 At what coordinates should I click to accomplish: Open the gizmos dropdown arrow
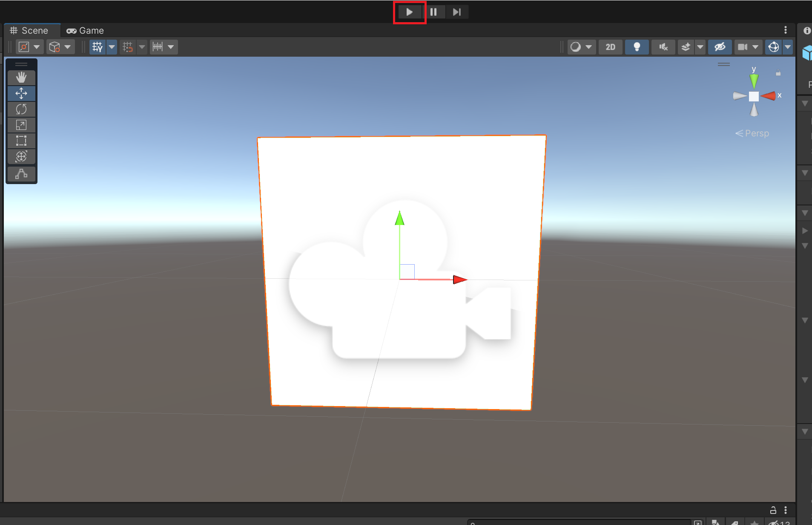(789, 47)
